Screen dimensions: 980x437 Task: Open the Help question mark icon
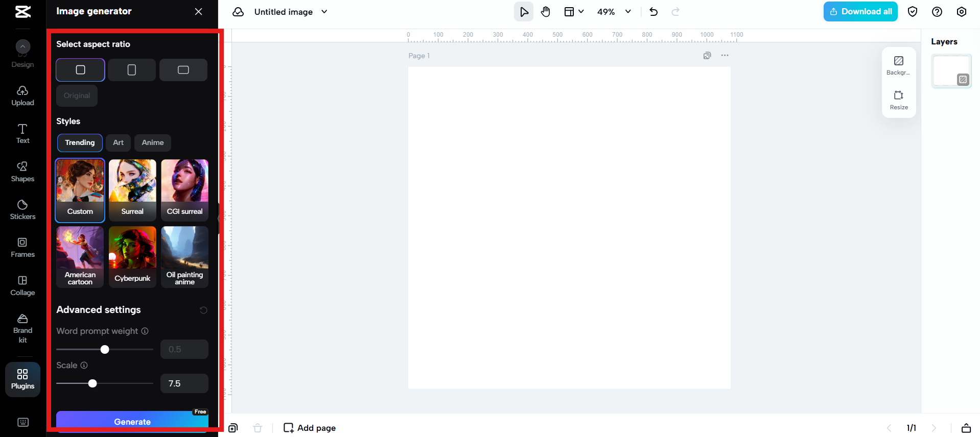[937, 12]
